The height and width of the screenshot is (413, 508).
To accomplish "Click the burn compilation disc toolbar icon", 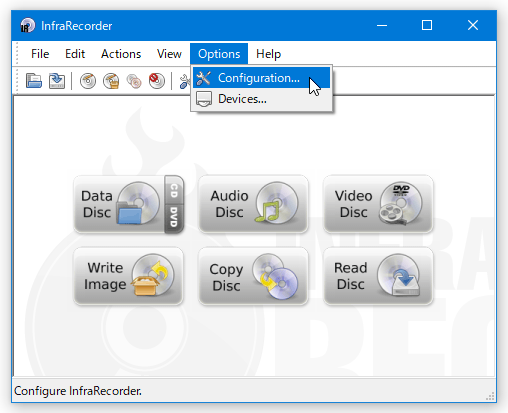I will [88, 81].
